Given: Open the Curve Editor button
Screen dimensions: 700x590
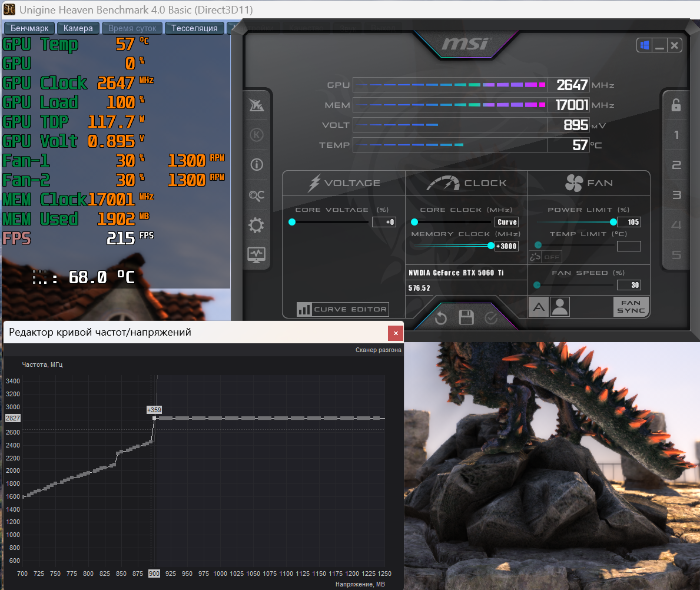Looking at the screenshot, I should coord(343,309).
